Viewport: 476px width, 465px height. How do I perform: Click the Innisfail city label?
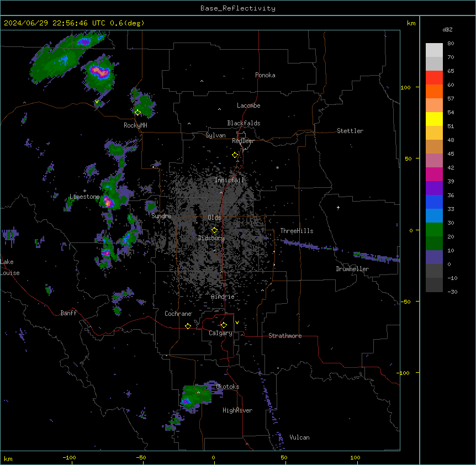pos(229,180)
